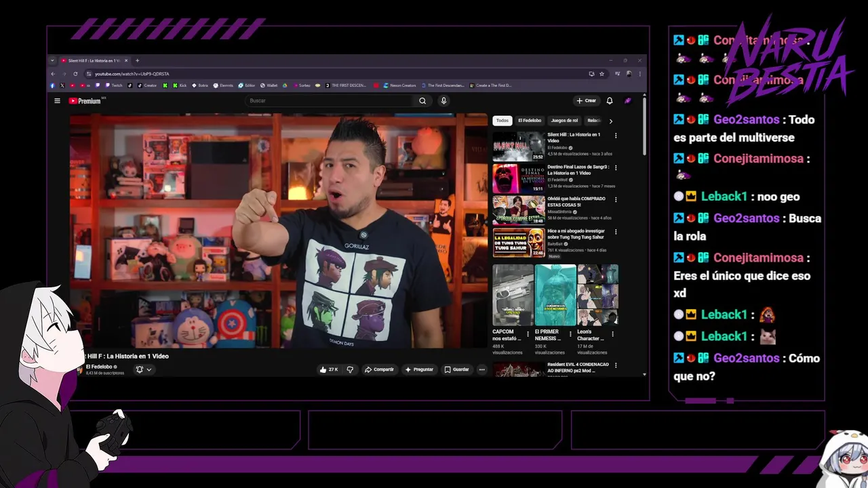Screen dimensions: 868x488
Task: Select the Todos filter chip
Action: [x=502, y=121]
